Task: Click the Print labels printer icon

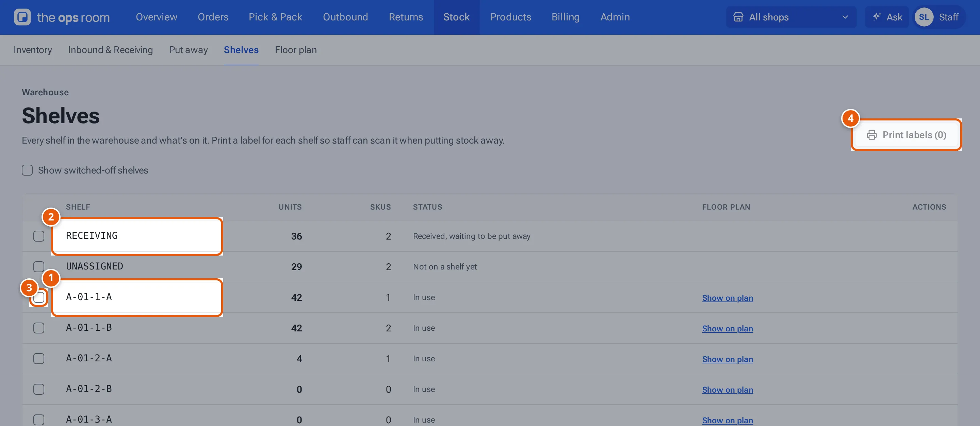Action: pyautogui.click(x=871, y=135)
